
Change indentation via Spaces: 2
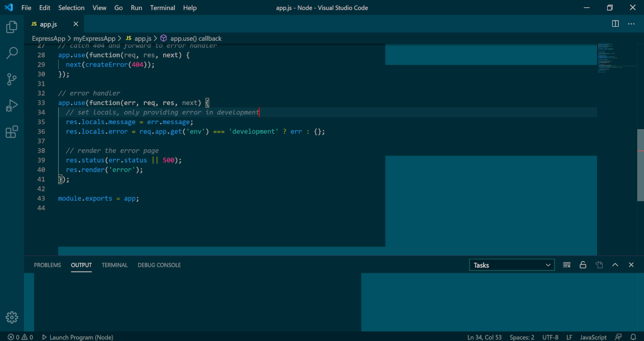coord(522,337)
